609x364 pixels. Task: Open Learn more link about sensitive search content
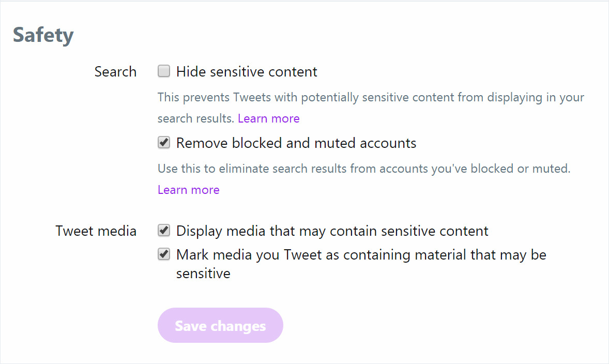tap(269, 118)
